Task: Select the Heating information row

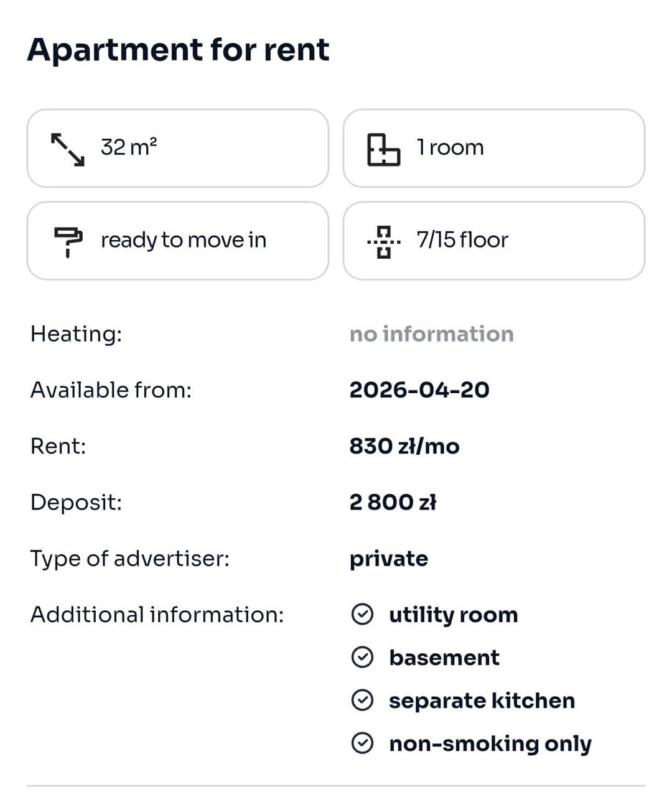Action: point(76,334)
